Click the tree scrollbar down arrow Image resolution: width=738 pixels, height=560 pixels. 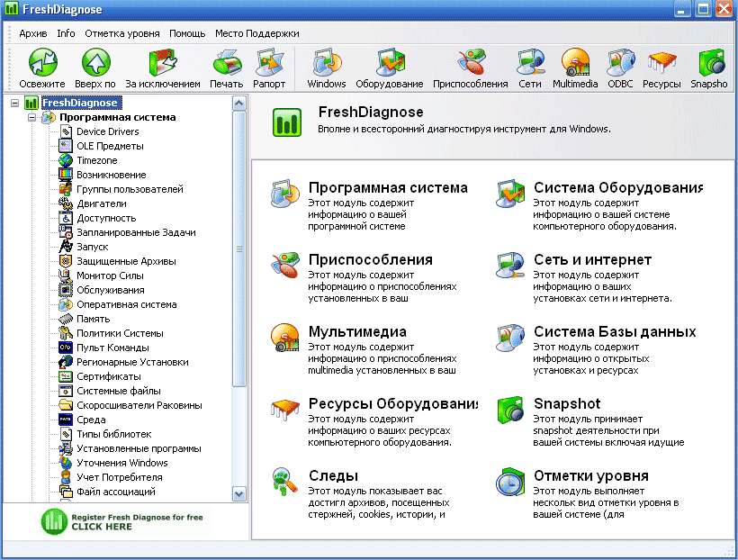coord(239,494)
